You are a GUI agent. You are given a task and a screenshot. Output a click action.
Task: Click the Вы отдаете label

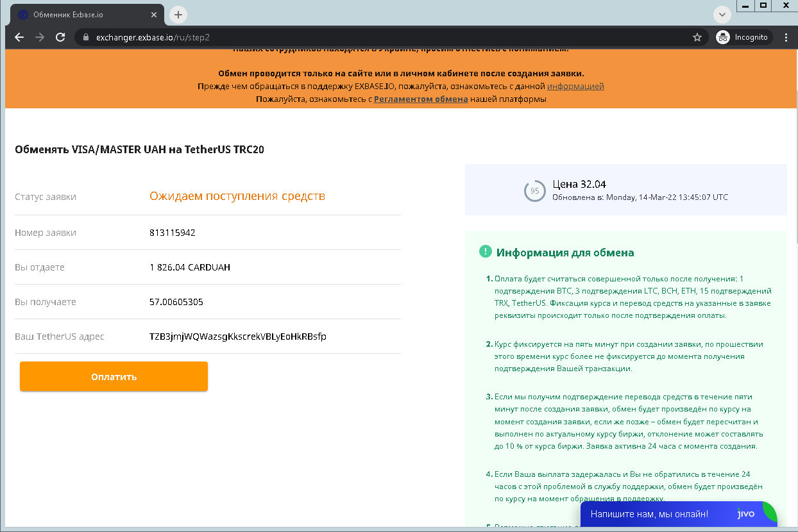coord(40,267)
